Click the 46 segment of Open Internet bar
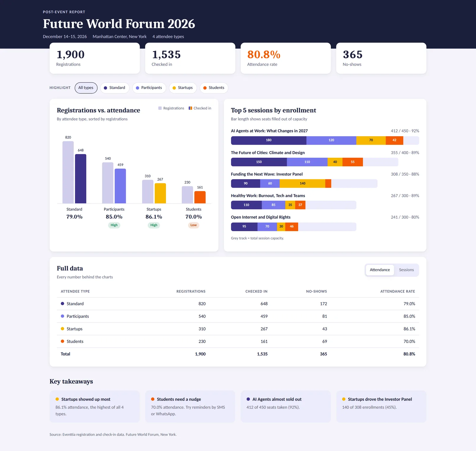The image size is (476, 451). tap(292, 227)
